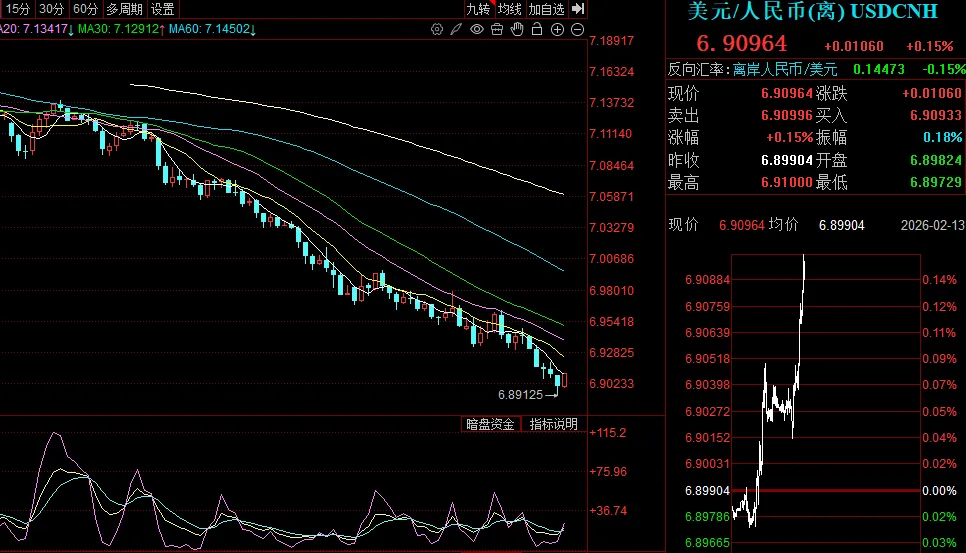966x553 pixels.
Task: Switch to 30分 period tab
Action: [x=51, y=9]
